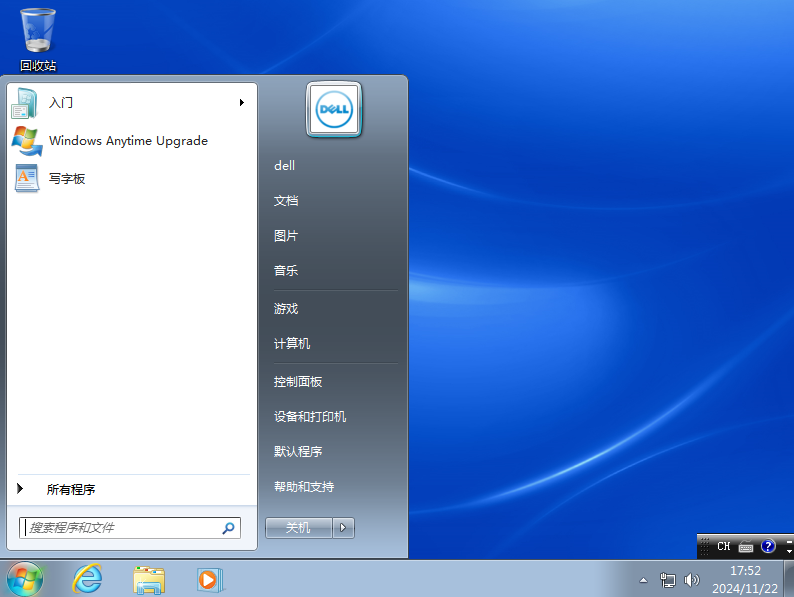The width and height of the screenshot is (794, 597).
Task: Open Help and Support (帮助和支持)
Action: click(x=304, y=487)
